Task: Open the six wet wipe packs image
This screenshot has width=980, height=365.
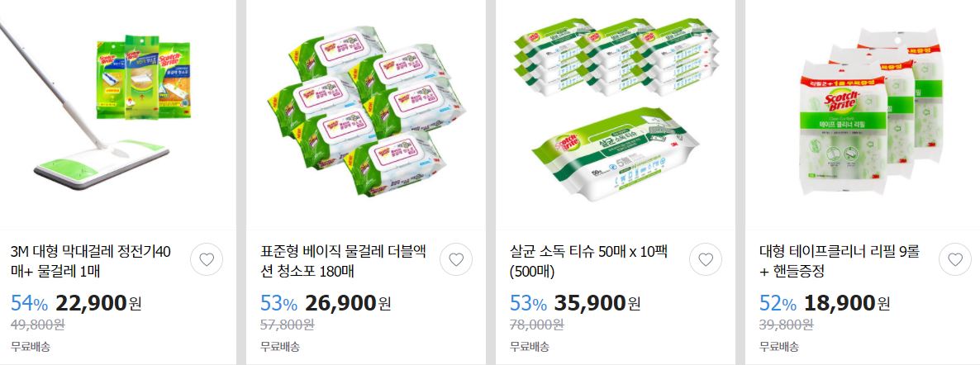Action: pyautogui.click(x=366, y=112)
